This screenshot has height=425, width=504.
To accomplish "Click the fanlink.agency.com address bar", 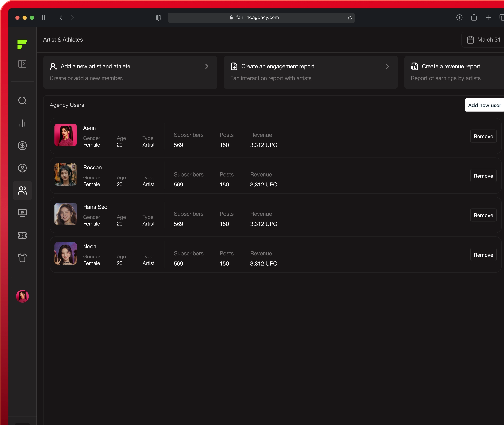I will coord(261,18).
